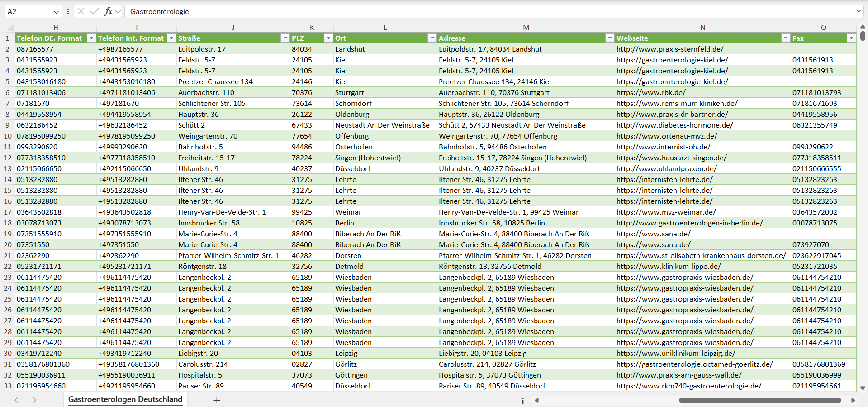The image size is (868, 407).
Task: Open the Straße column filter dropdown
Action: pos(285,38)
